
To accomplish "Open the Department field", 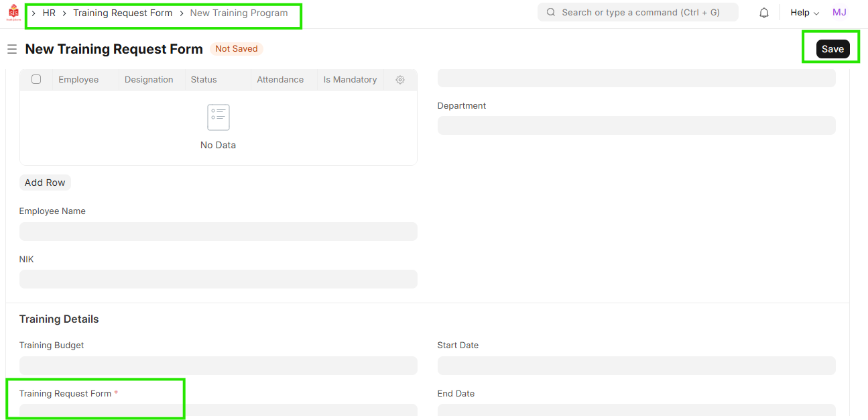I will coord(636,125).
